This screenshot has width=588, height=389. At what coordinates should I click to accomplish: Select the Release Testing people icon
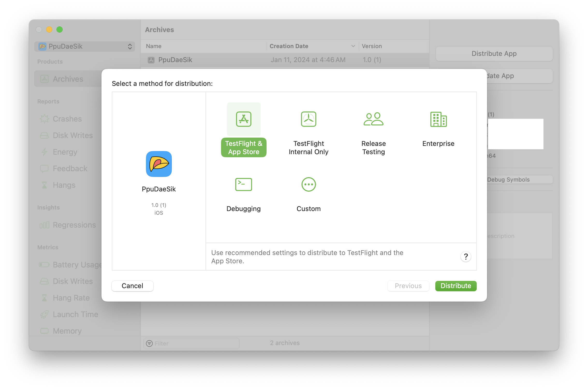pos(373,119)
